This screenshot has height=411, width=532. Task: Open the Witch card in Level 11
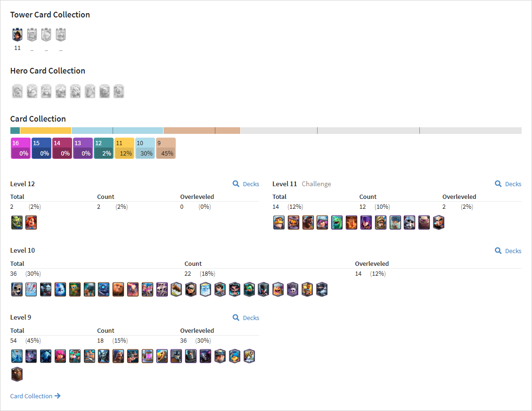tap(366, 222)
